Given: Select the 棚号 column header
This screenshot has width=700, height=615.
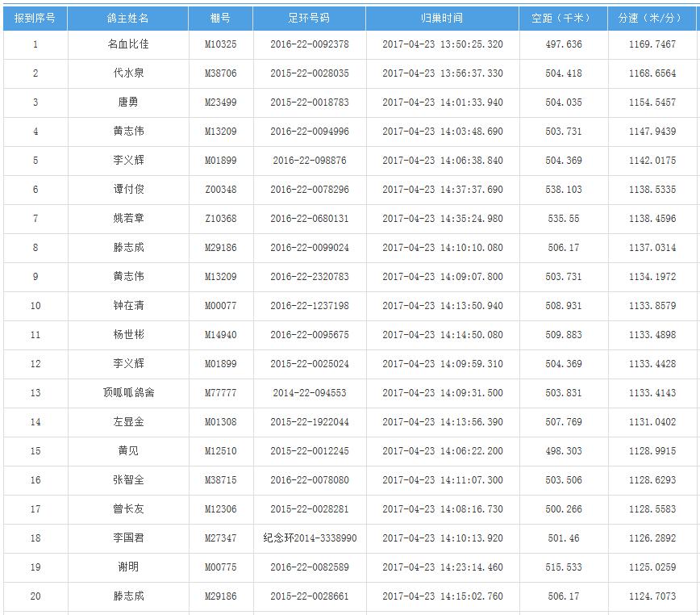Looking at the screenshot, I should coord(220,18).
